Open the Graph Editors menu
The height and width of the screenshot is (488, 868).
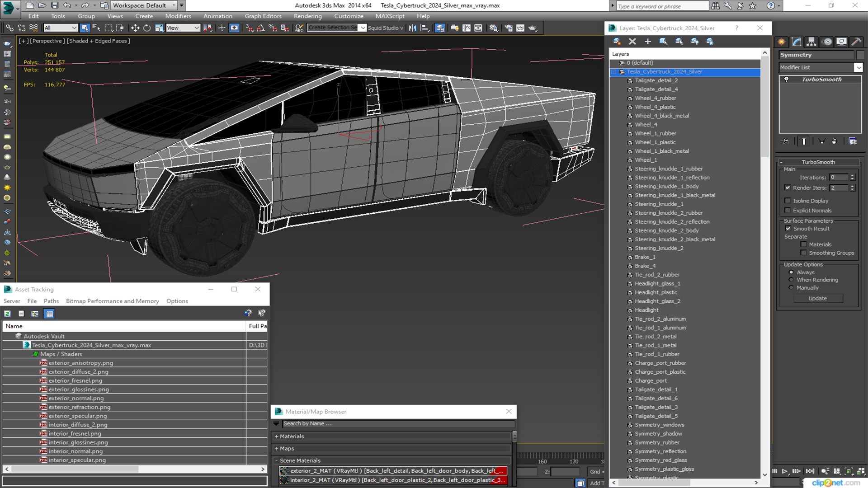pos(263,16)
